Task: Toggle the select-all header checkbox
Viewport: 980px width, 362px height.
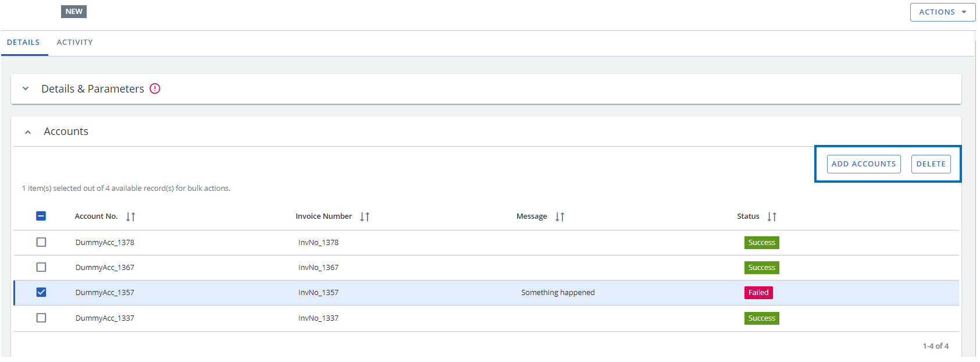Action: coord(41,216)
